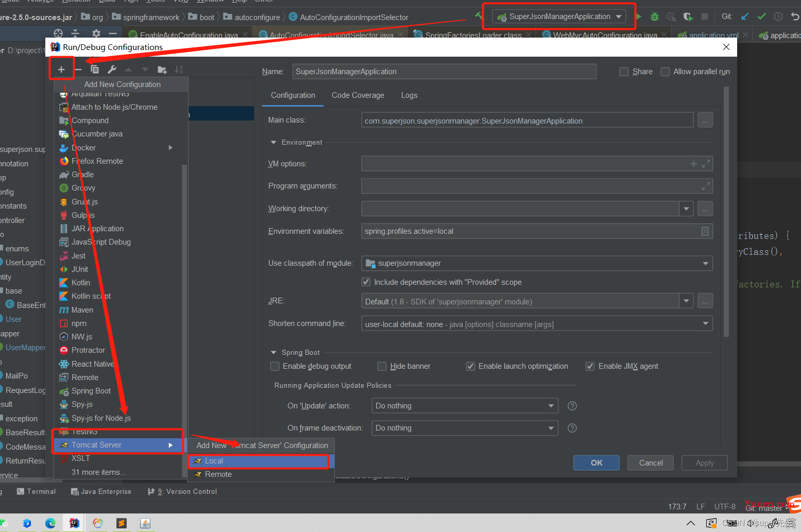Open Tomcat Server submenu entry
The height and width of the screenshot is (532, 801).
pos(118,445)
